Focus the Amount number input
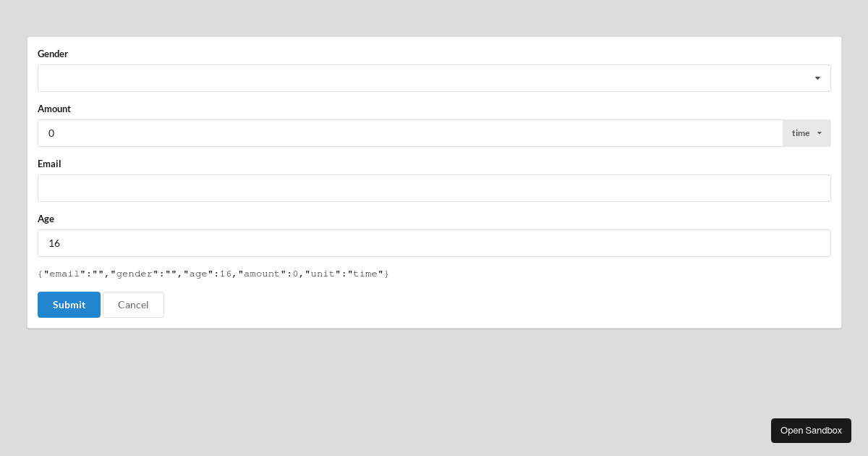 410,133
